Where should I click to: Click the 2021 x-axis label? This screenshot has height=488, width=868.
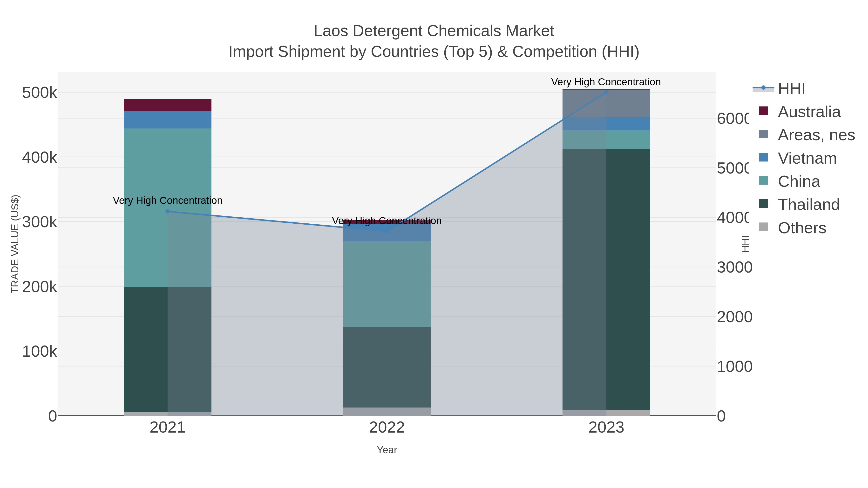[168, 428]
